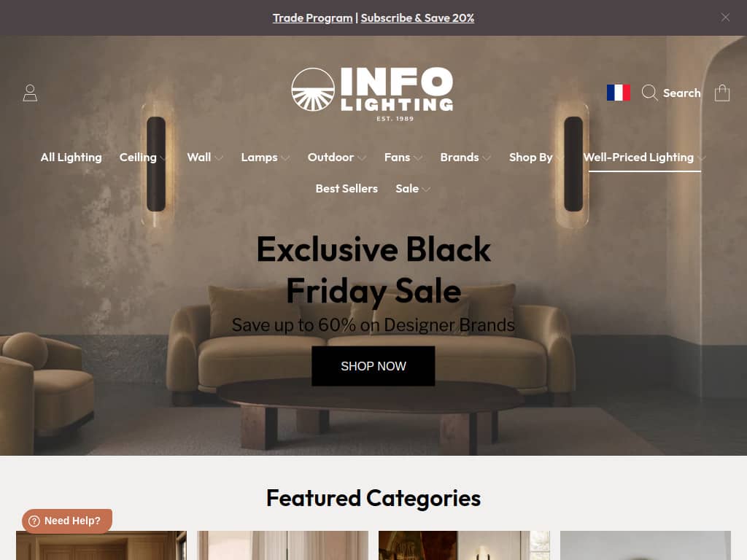Click the French flag language selector
Screen dimensions: 747x560
click(619, 93)
